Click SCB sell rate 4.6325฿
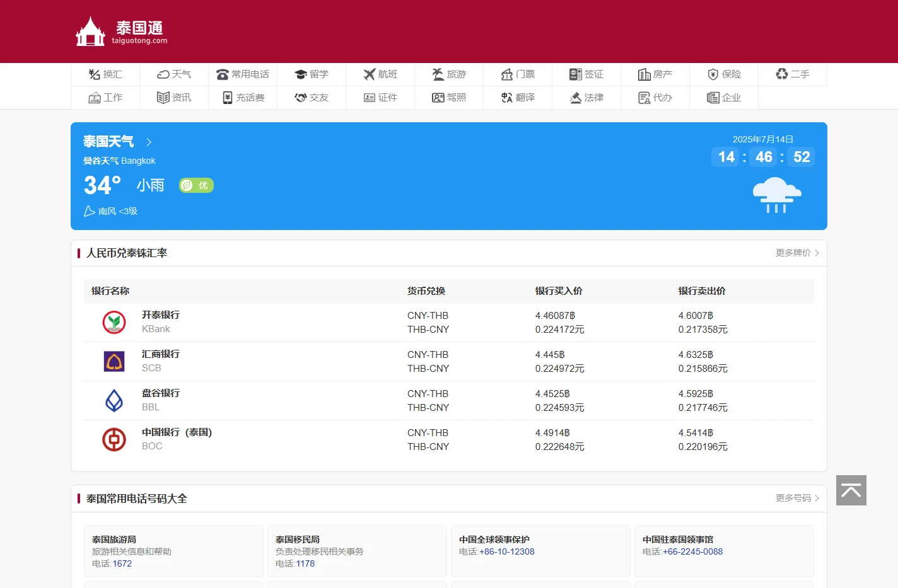The image size is (898, 588). [x=696, y=355]
